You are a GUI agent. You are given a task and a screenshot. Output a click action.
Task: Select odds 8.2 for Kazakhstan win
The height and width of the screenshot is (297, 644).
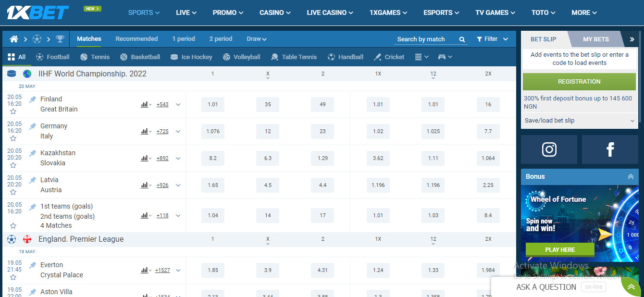pos(213,158)
